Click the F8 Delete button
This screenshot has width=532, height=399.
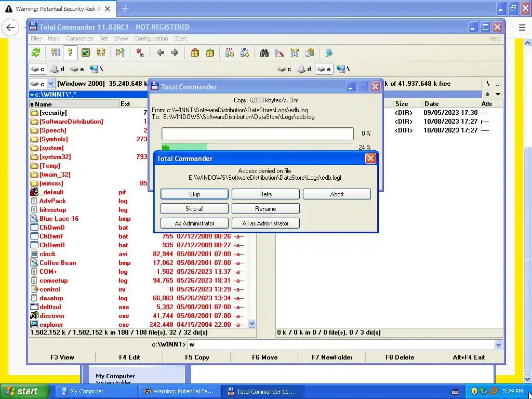[400, 357]
